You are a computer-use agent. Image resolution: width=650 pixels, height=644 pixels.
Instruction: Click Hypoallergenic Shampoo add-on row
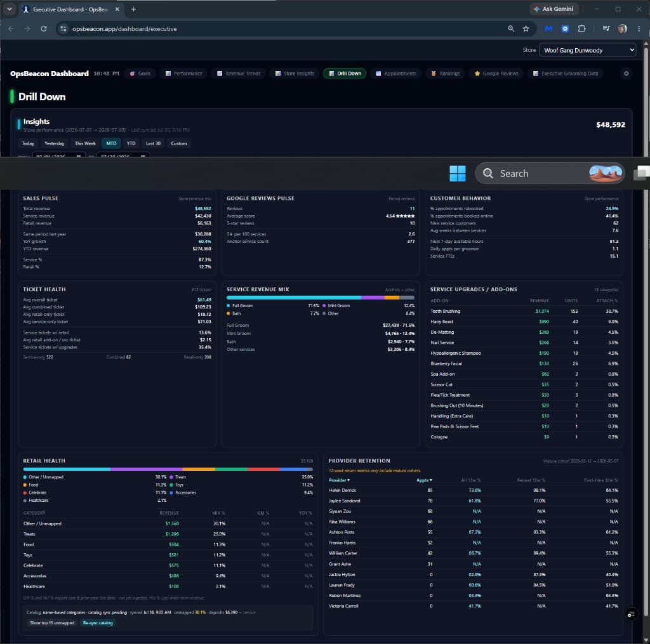tap(524, 353)
